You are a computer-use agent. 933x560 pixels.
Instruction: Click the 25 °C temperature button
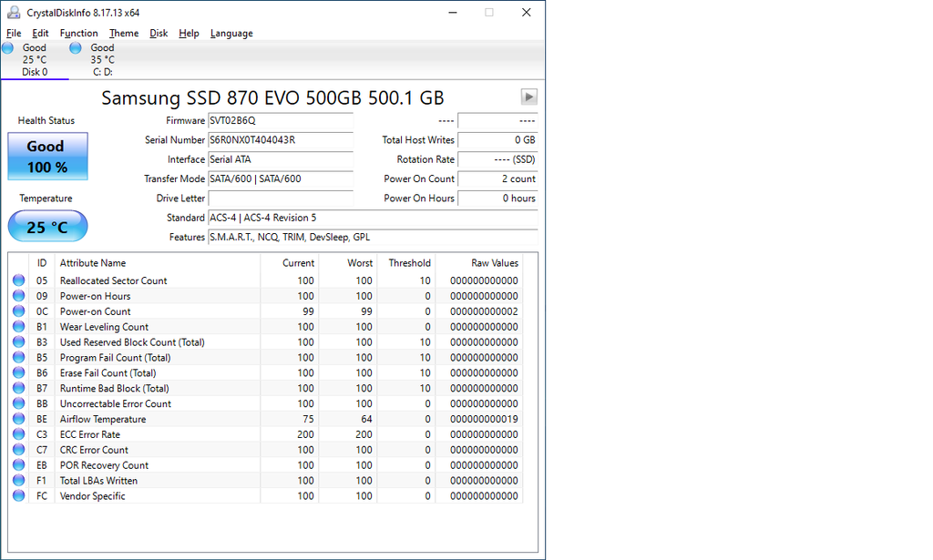click(x=47, y=227)
